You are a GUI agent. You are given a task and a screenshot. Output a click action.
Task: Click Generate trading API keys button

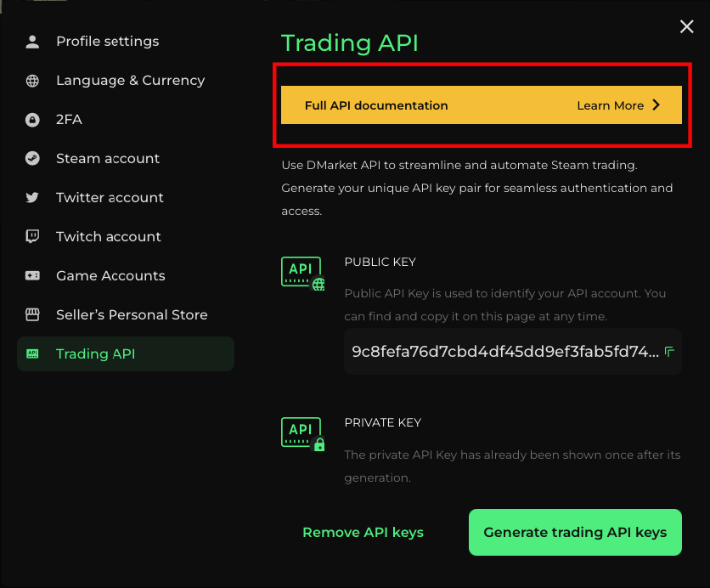[x=575, y=532]
